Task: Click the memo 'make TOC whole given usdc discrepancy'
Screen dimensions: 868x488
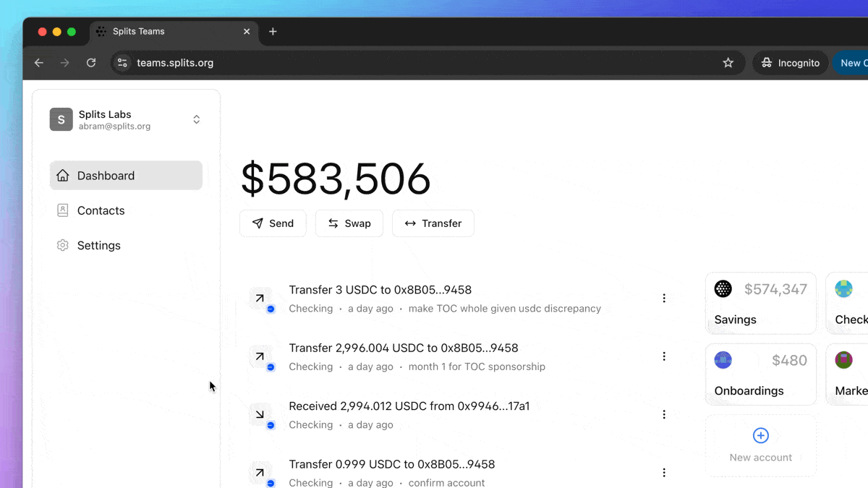Action: 505,309
